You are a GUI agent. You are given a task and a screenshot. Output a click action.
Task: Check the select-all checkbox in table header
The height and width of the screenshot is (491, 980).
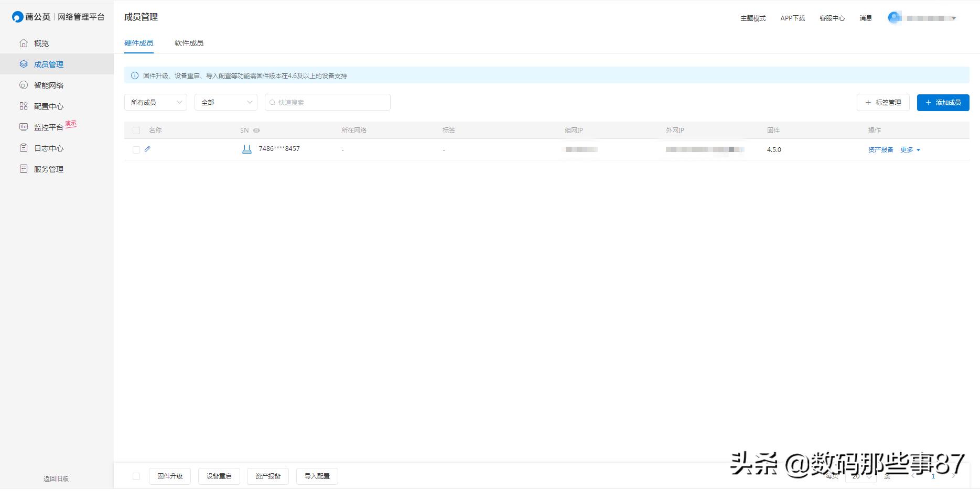[136, 130]
